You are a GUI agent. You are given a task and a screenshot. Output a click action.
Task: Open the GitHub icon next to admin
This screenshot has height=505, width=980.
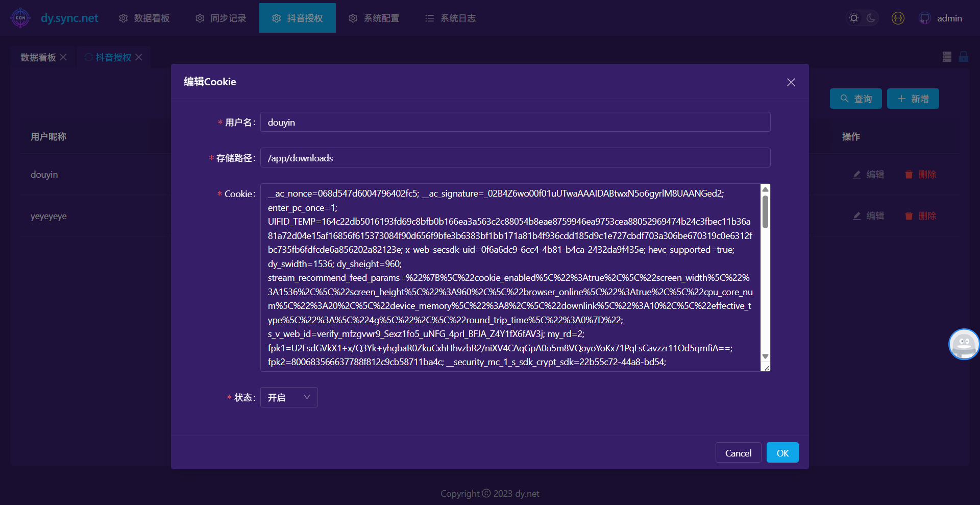coord(924,18)
